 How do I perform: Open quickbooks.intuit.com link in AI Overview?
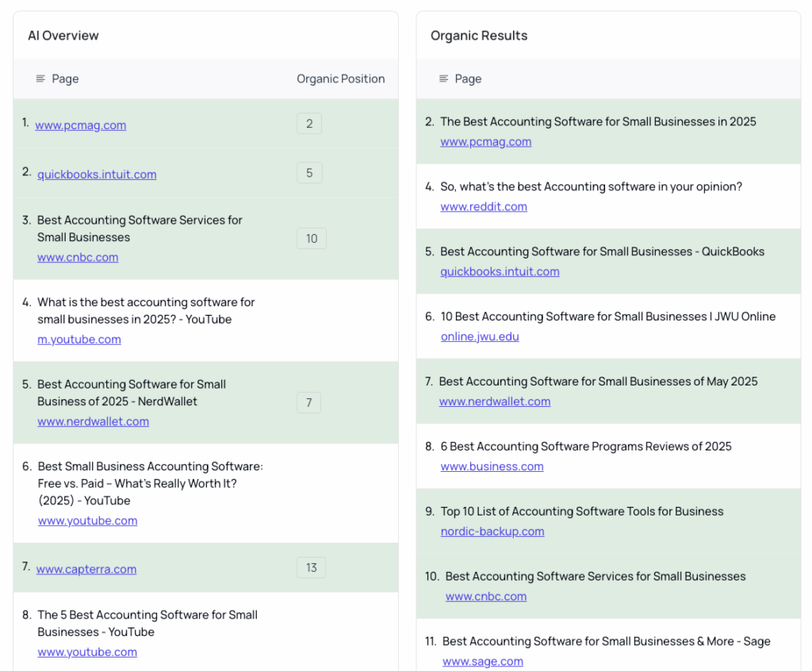[97, 174]
